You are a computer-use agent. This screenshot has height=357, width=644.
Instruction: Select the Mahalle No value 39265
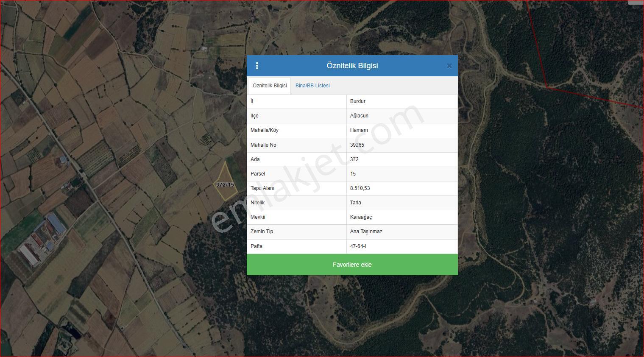coord(357,145)
